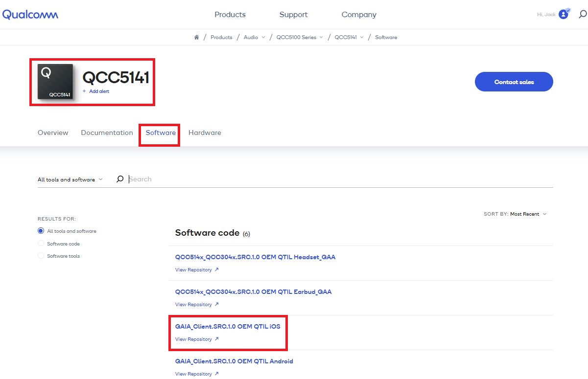Image resolution: width=588 pixels, height=379 pixels.
Task: Click View Repository under QTIL iOS
Action: [x=193, y=339]
